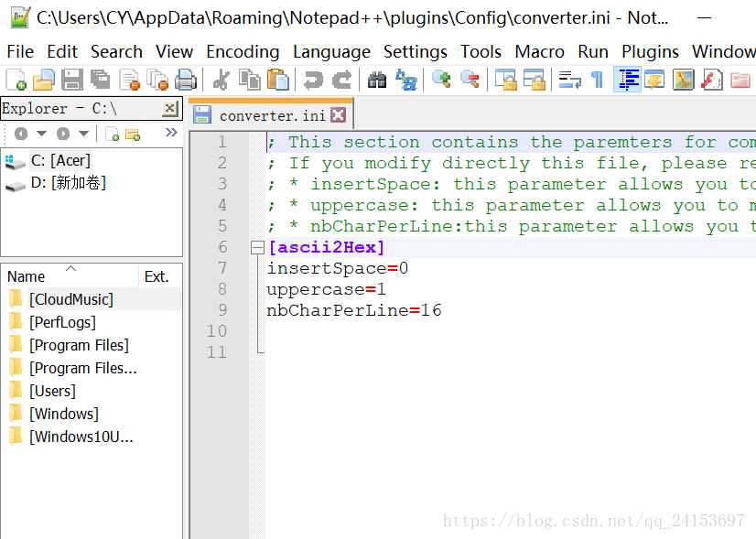Undo the last action with the Undo arrow
The width and height of the screenshot is (756, 539).
click(313, 80)
